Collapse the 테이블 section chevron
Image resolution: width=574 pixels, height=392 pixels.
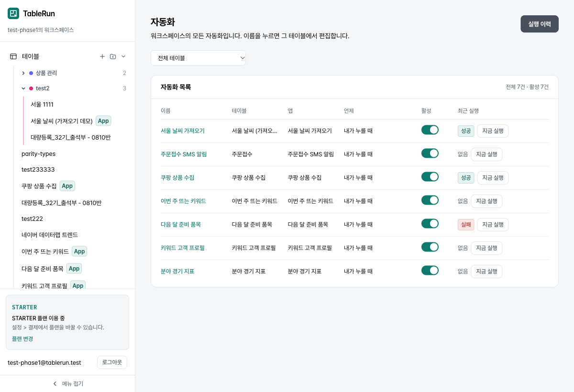pyautogui.click(x=123, y=56)
